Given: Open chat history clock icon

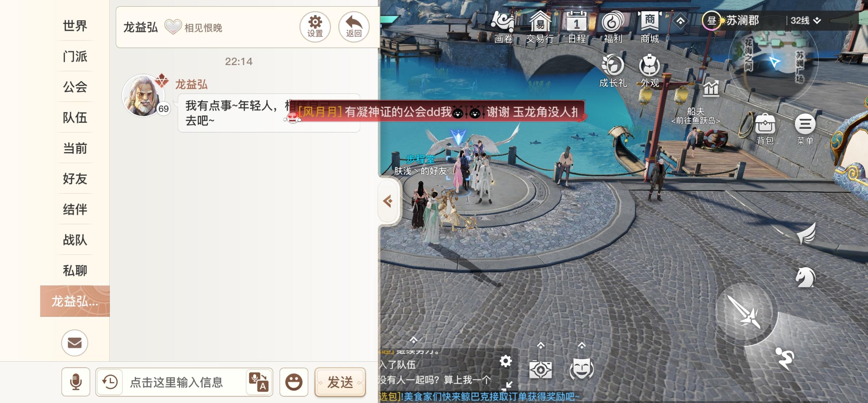Looking at the screenshot, I should click(110, 382).
